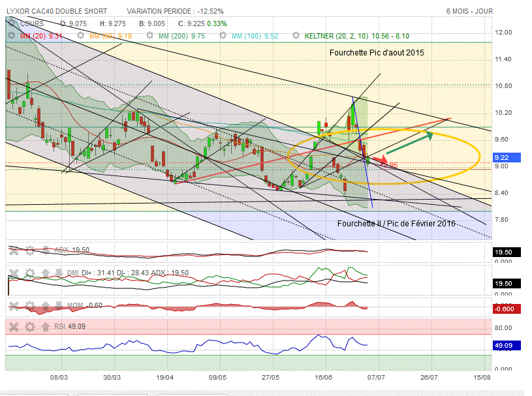Open gear settings for MM (20) average
The height and width of the screenshot is (396, 532).
coord(11,36)
